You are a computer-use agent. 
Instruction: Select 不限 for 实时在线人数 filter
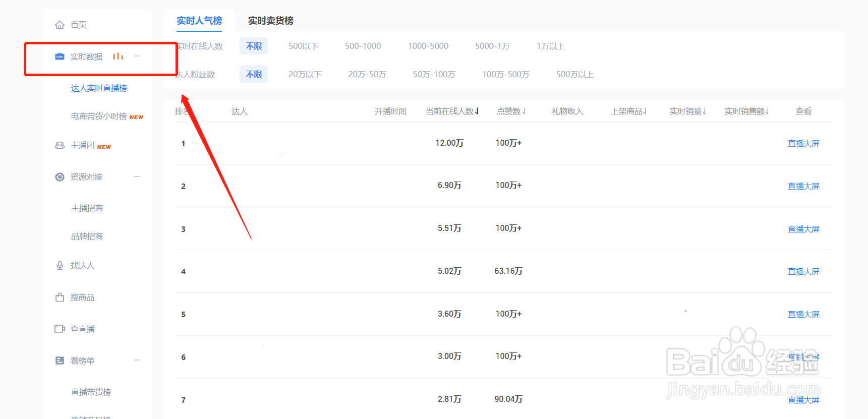coord(254,46)
